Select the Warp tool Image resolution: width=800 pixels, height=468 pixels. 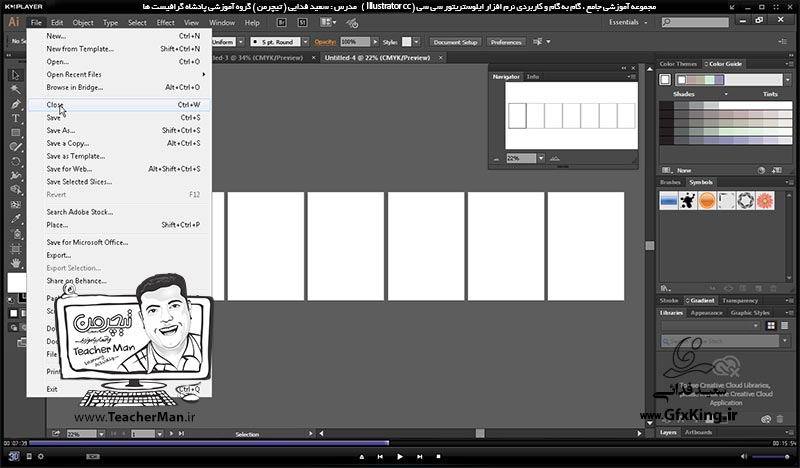click(x=16, y=176)
